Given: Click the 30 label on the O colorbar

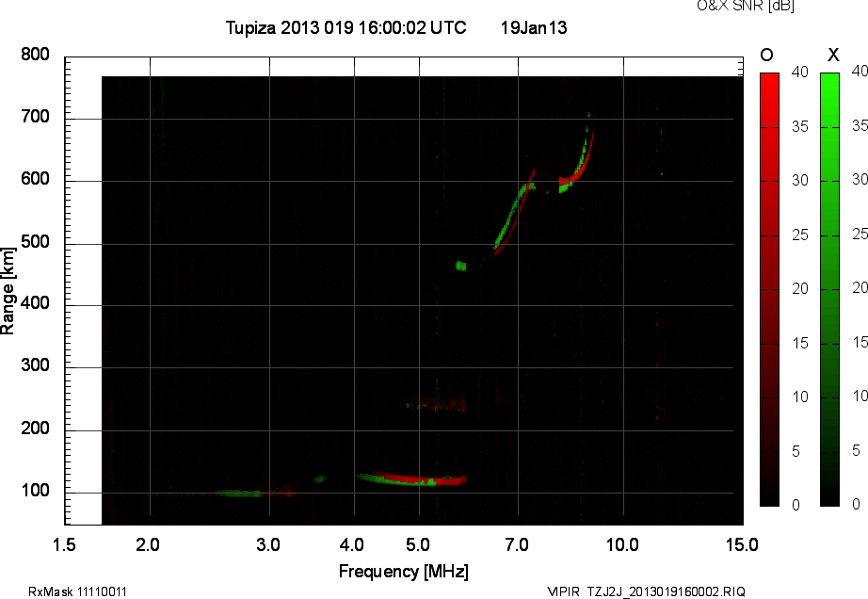Looking at the screenshot, I should 800,181.
